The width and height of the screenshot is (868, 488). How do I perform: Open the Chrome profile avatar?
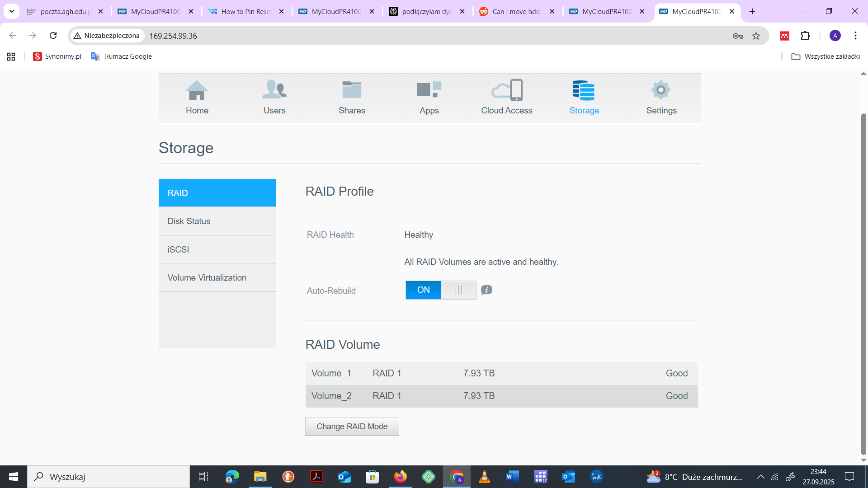835,36
